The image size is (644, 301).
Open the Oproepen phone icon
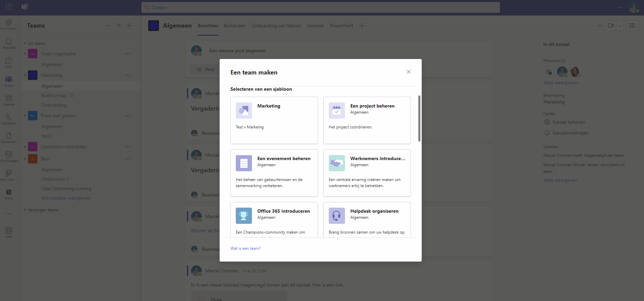point(9,119)
